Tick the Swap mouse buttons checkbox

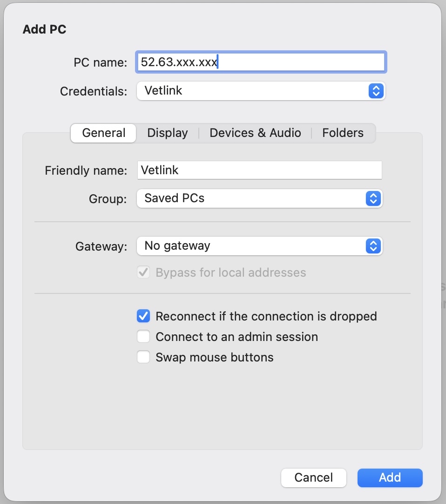143,357
